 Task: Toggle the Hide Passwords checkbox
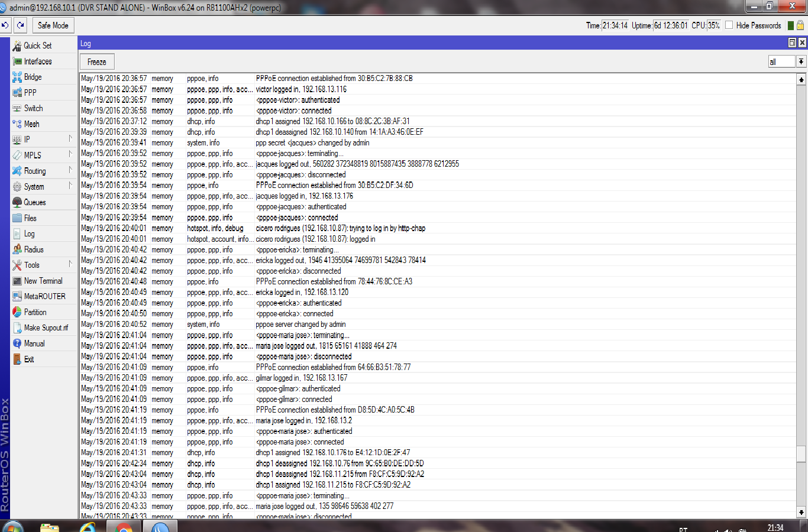(729, 25)
